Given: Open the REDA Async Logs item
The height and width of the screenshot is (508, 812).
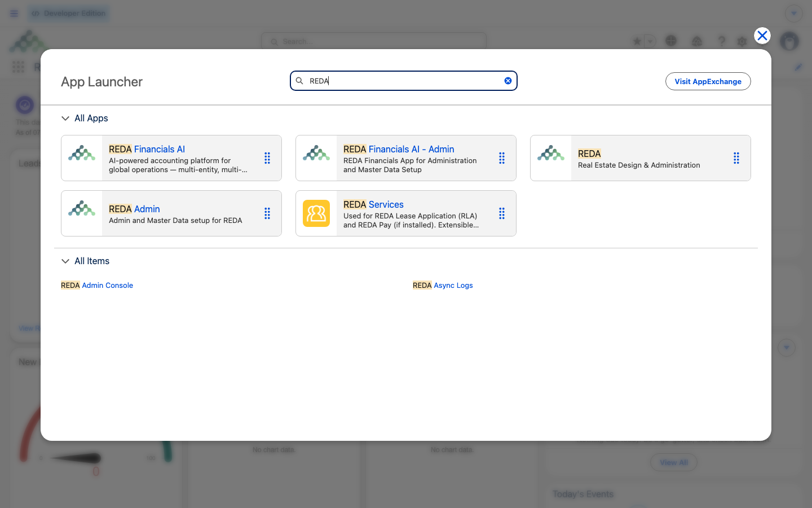Looking at the screenshot, I should tap(443, 286).
